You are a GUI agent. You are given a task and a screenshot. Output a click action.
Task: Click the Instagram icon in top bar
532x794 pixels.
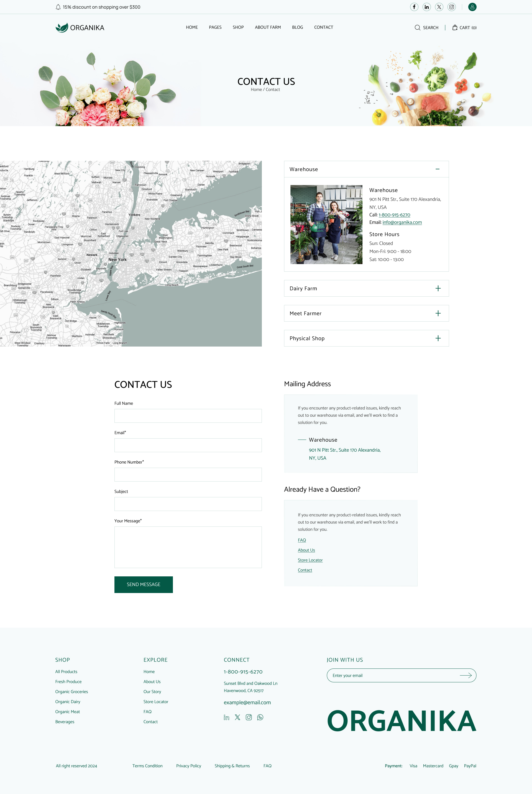(451, 7)
